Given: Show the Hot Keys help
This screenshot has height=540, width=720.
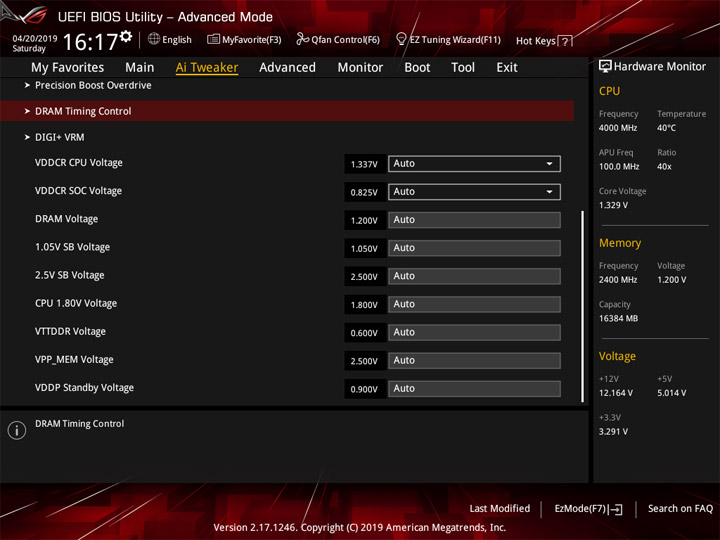Looking at the screenshot, I should [544, 41].
